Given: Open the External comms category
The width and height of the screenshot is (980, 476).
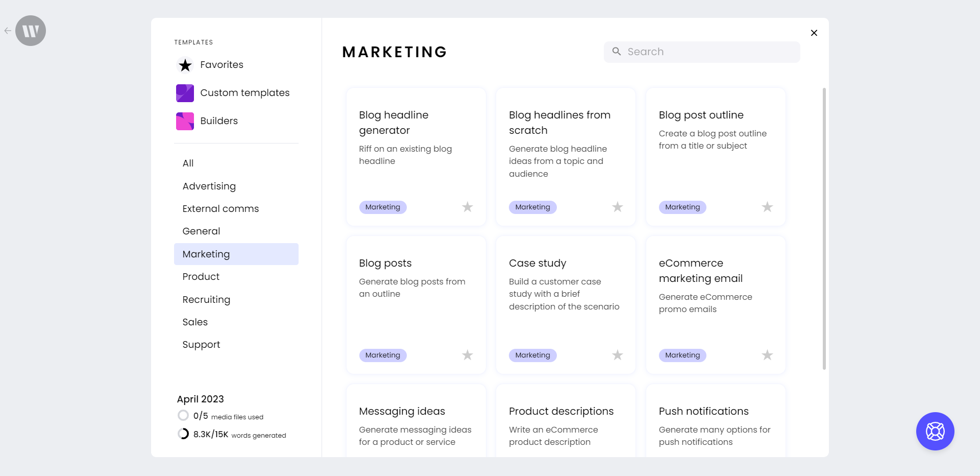Looking at the screenshot, I should pyautogui.click(x=236, y=208).
